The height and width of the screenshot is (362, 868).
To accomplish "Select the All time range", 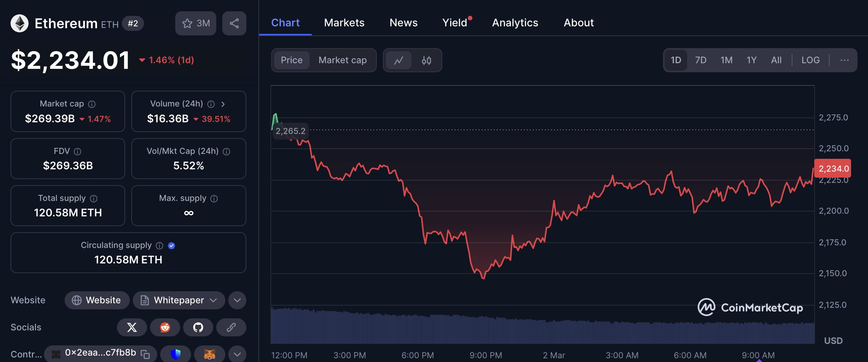I will [776, 60].
